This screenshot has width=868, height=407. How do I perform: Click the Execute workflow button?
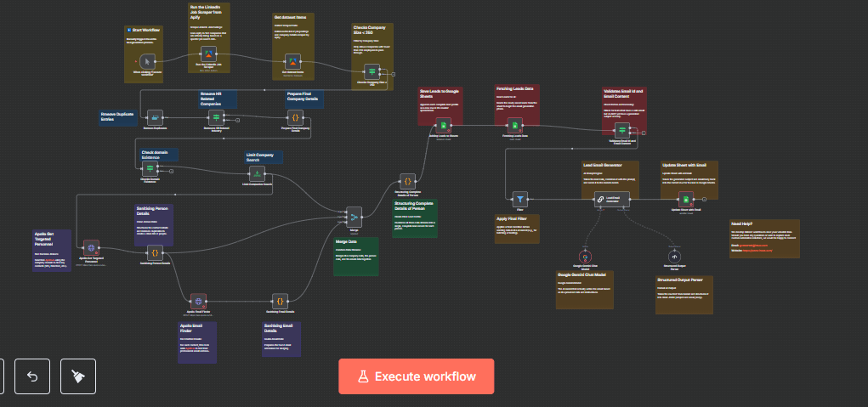416,376
